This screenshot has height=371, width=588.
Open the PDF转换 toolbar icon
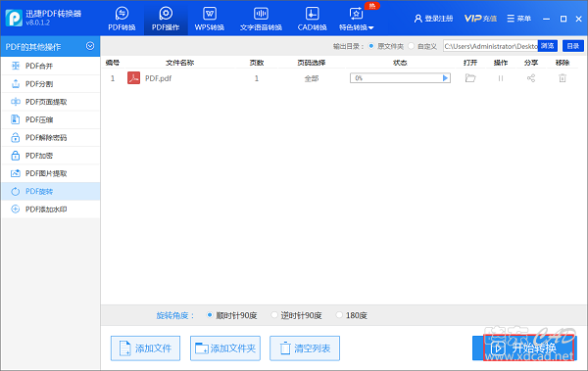click(122, 19)
